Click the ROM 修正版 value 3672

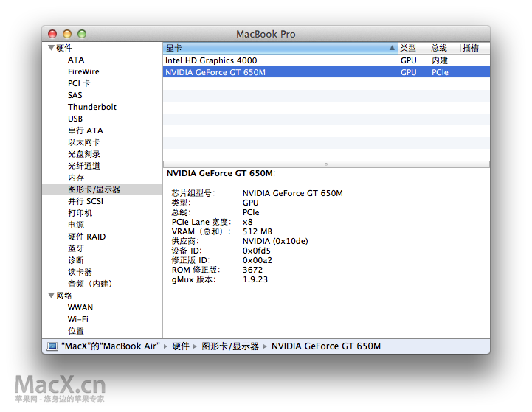tap(253, 270)
